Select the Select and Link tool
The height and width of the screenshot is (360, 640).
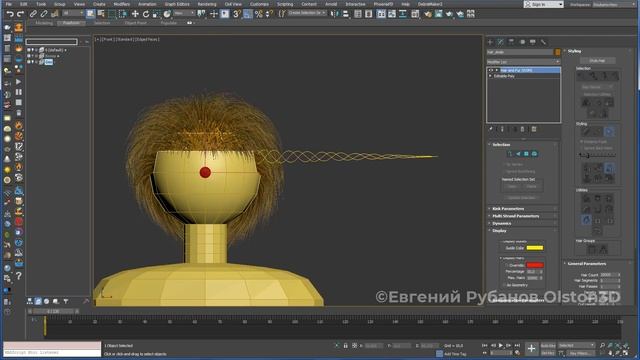pos(33,14)
